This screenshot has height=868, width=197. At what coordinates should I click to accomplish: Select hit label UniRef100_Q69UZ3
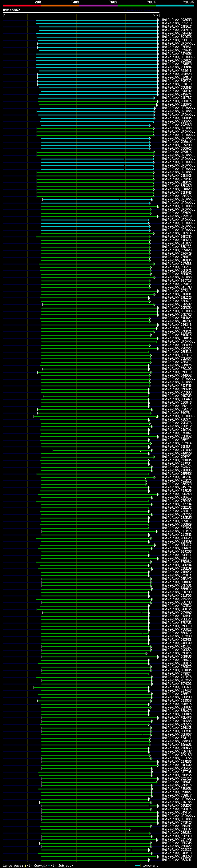[x=177, y=60]
